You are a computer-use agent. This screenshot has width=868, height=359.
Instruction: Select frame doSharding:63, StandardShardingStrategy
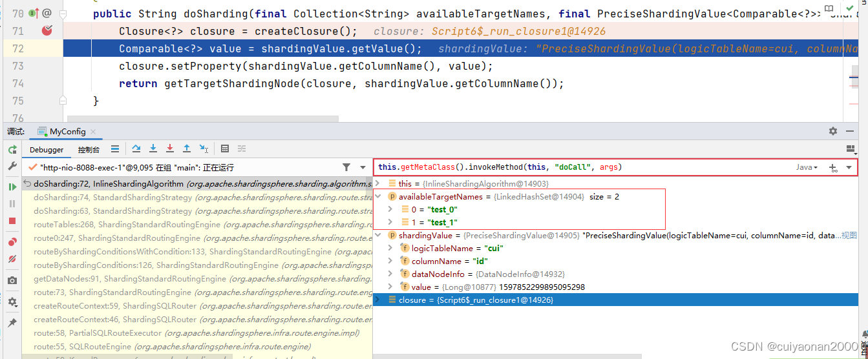point(197,210)
